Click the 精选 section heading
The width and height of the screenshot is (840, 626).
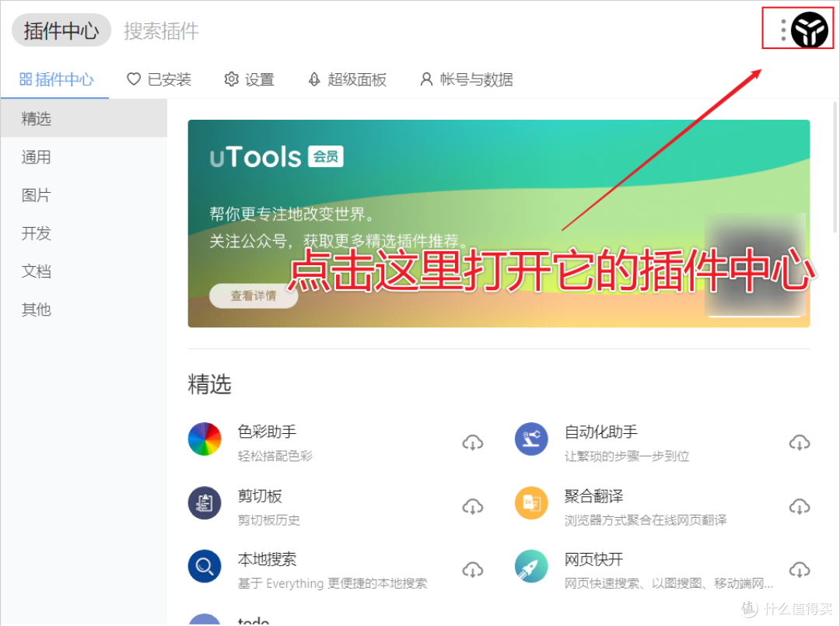[209, 384]
